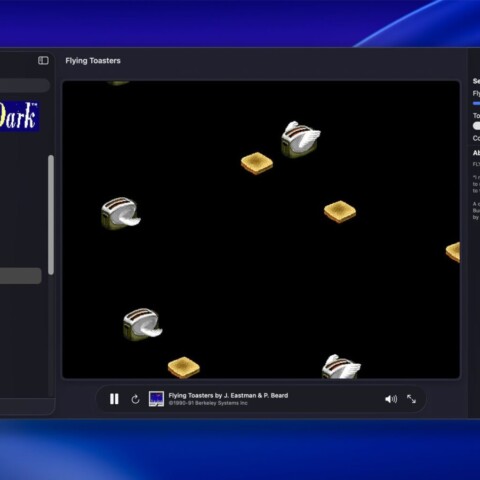
Task: Toggle the sidebar panel icon
Action: click(43, 60)
